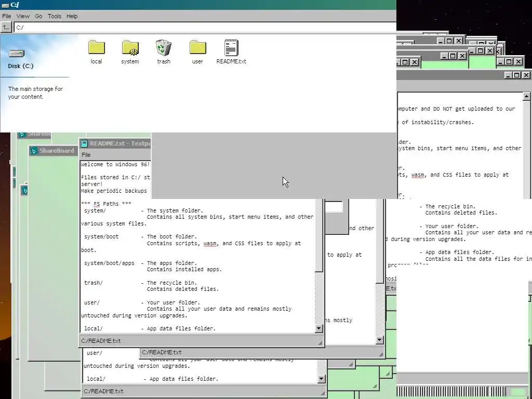Click the front Textpad resize grip corner
532x399 pixels.
[320, 343]
